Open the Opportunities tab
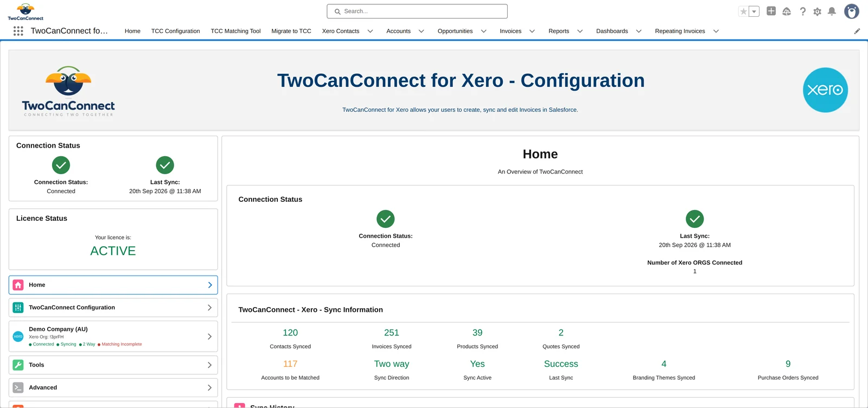The width and height of the screenshot is (868, 408). (x=455, y=31)
